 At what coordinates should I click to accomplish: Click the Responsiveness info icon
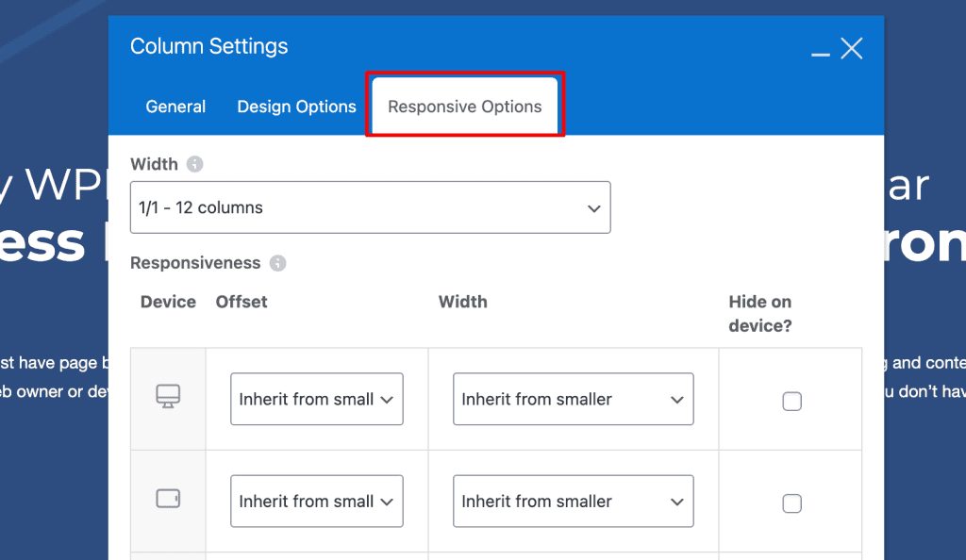coord(278,263)
